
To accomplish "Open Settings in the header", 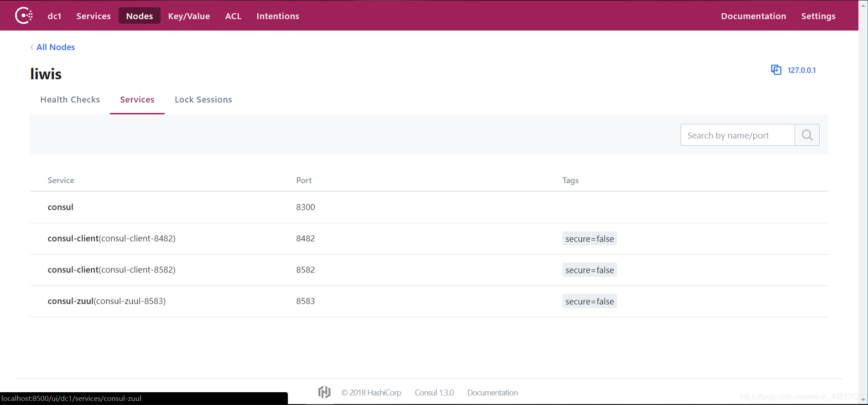I will pos(818,16).
